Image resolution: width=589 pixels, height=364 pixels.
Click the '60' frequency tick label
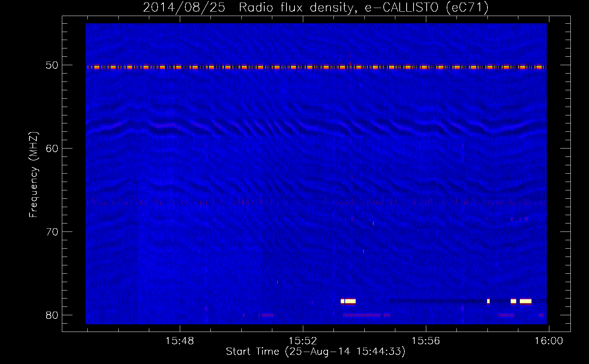[52, 149]
